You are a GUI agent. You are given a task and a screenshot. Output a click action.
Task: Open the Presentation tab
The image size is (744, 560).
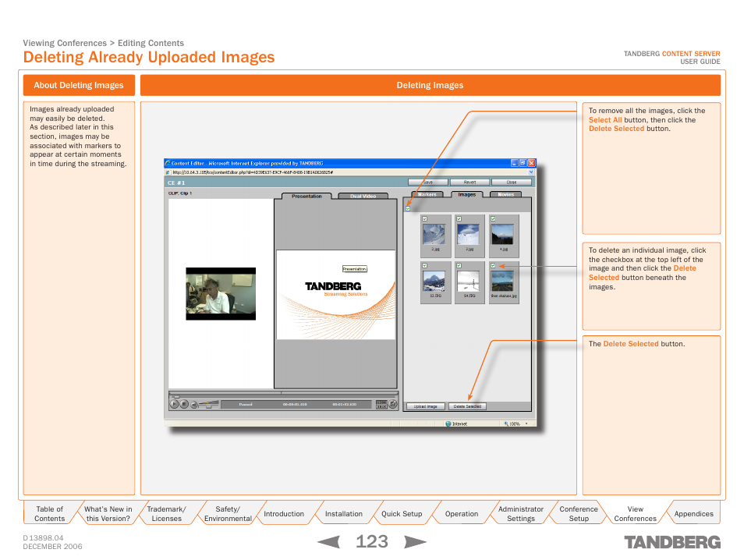tap(306, 196)
